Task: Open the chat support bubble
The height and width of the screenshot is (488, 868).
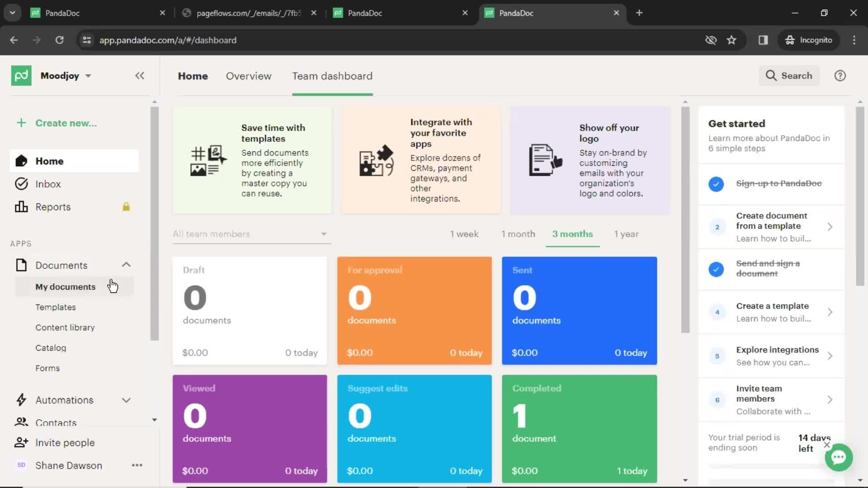Action: [839, 457]
